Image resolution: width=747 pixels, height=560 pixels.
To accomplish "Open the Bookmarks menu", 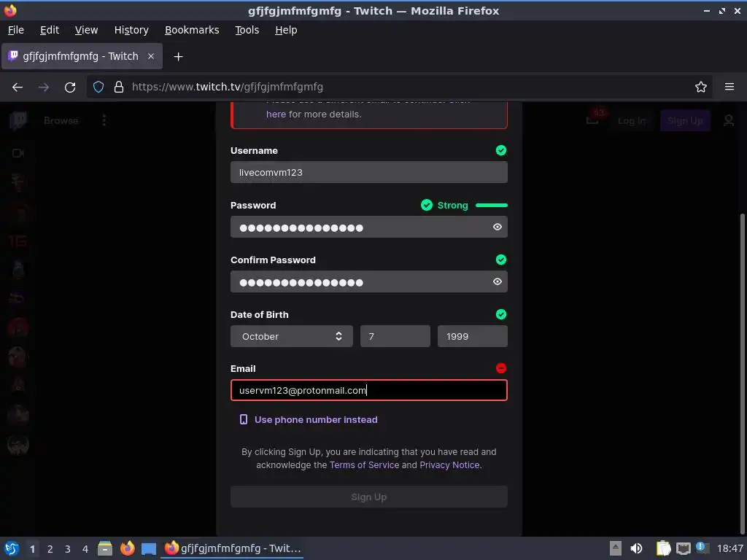I will tap(192, 30).
